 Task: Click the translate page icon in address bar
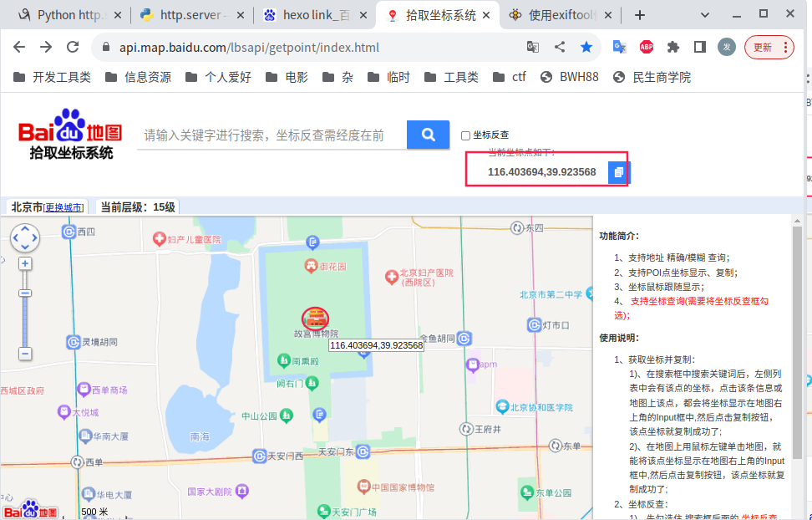pos(533,47)
